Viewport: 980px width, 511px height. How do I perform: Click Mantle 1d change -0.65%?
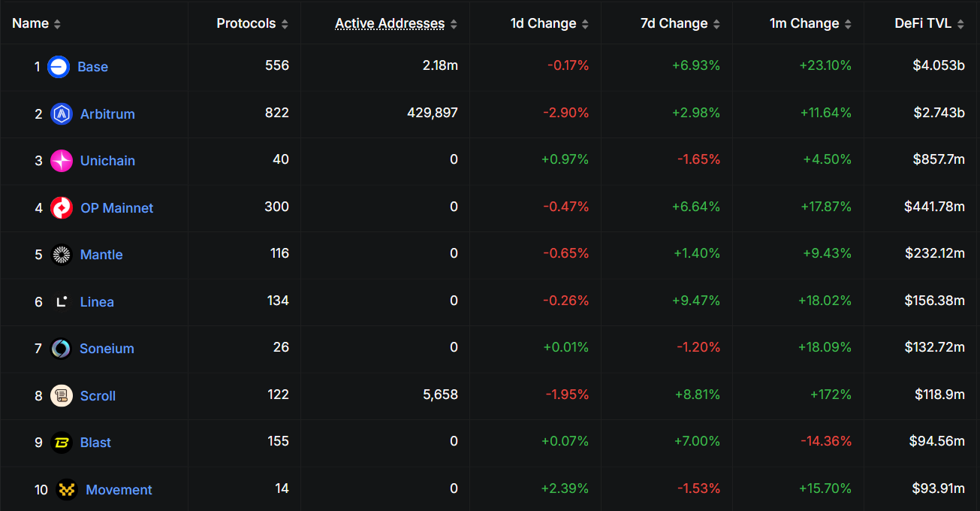pos(566,253)
